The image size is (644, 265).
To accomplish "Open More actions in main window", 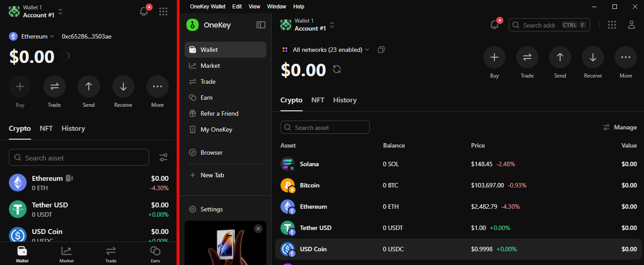I will coord(626,57).
